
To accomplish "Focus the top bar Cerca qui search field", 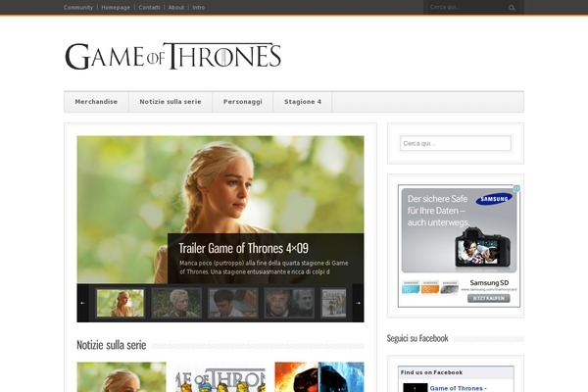I will click(466, 7).
